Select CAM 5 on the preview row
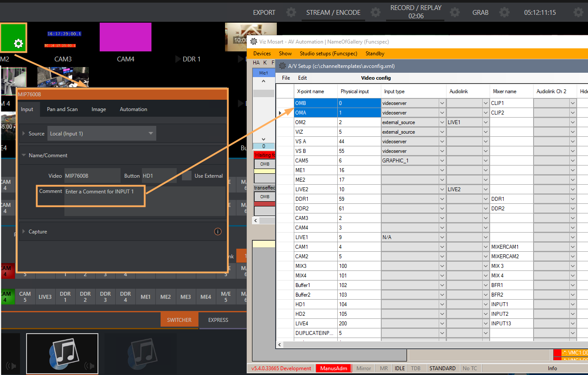Viewport: 588px width, 375px height. [x=25, y=297]
